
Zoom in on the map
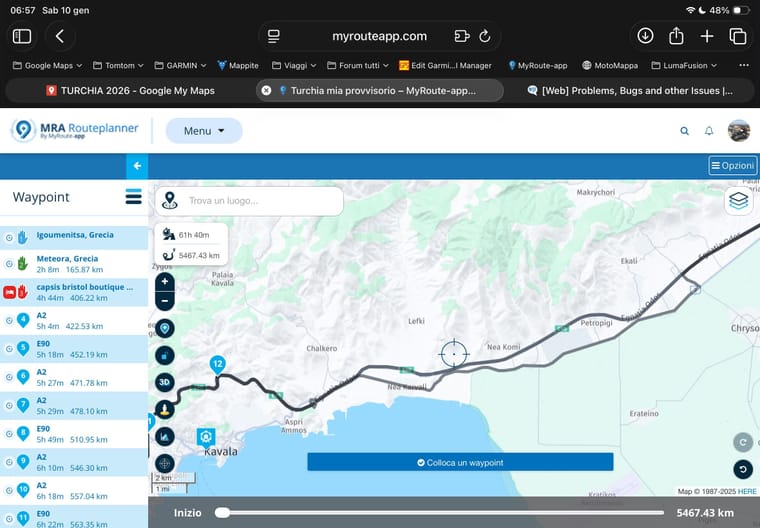pyautogui.click(x=165, y=282)
